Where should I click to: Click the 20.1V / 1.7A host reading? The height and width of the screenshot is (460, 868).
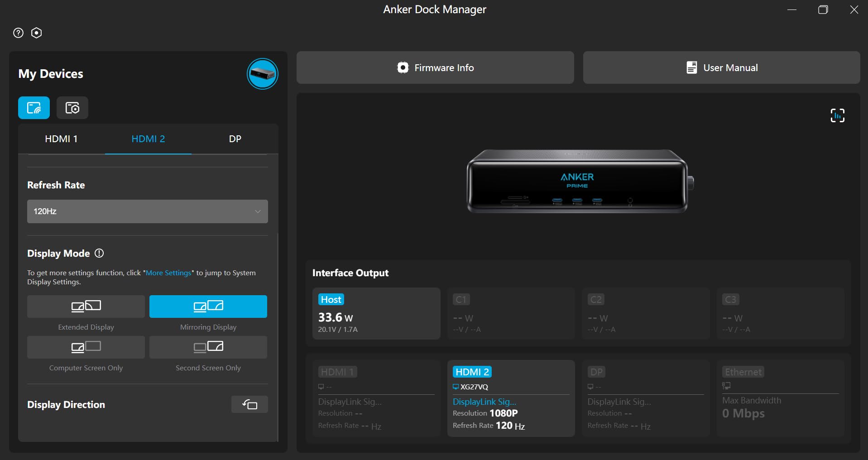pos(338,330)
